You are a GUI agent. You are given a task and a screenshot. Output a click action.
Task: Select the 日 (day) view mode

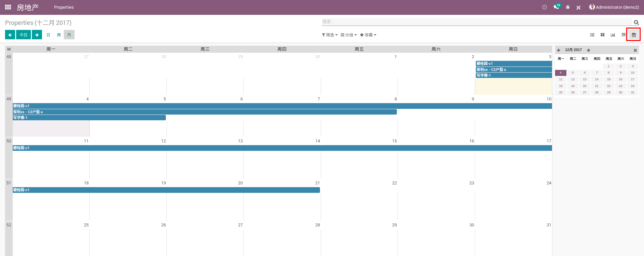pos(48,35)
